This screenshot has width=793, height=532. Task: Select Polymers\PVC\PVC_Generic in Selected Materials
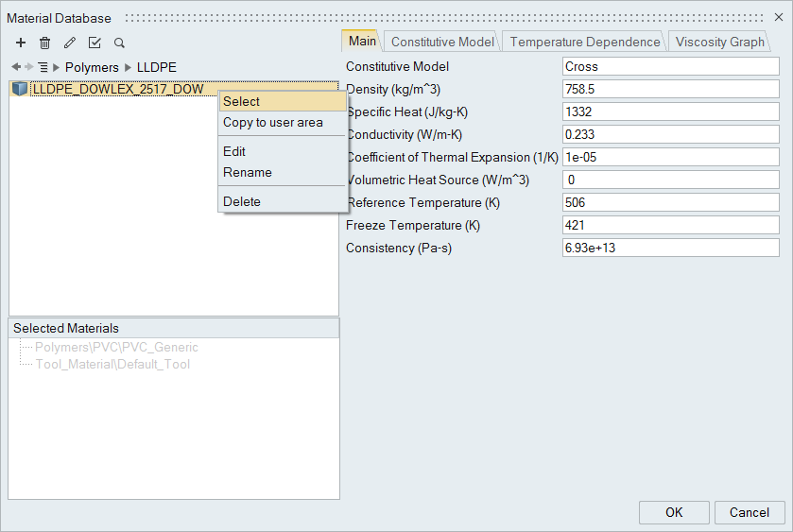(x=116, y=347)
